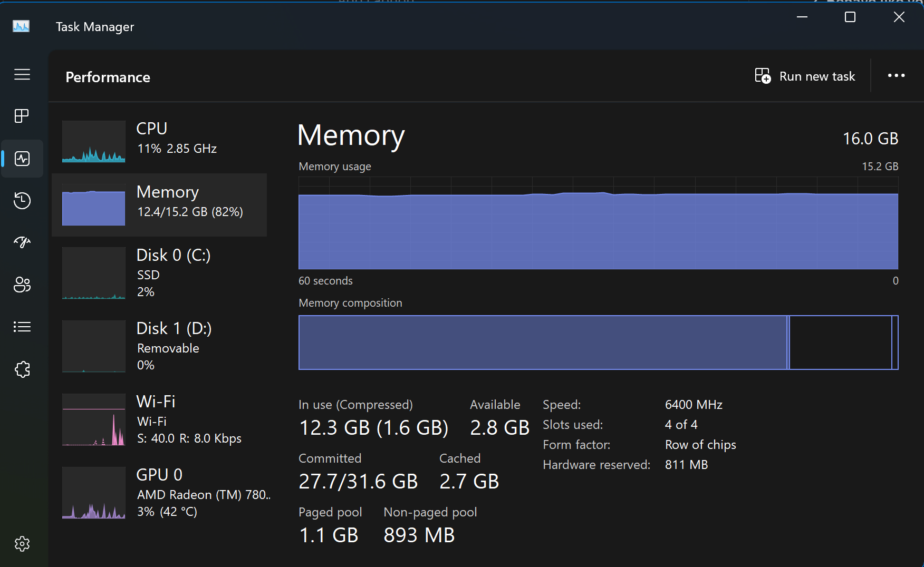The width and height of the screenshot is (924, 567).
Task: Click the Committed value 27.7/31.6 GB
Action: click(x=358, y=482)
